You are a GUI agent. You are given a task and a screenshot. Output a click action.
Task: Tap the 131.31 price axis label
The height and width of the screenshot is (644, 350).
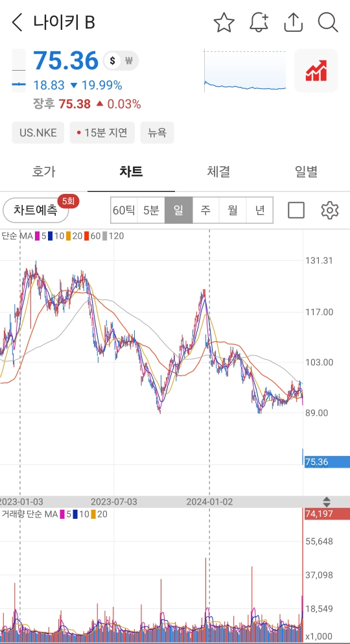coord(320,261)
